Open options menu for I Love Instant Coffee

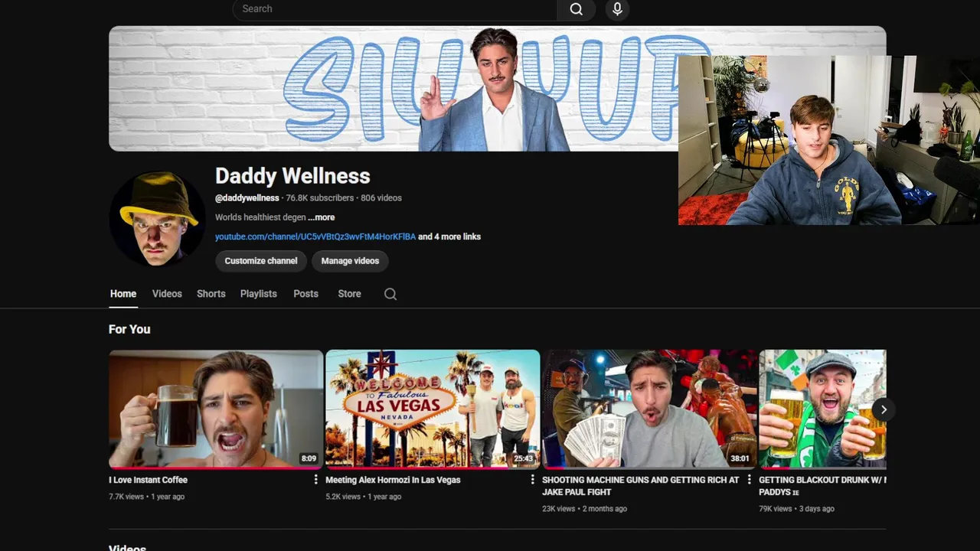point(315,479)
